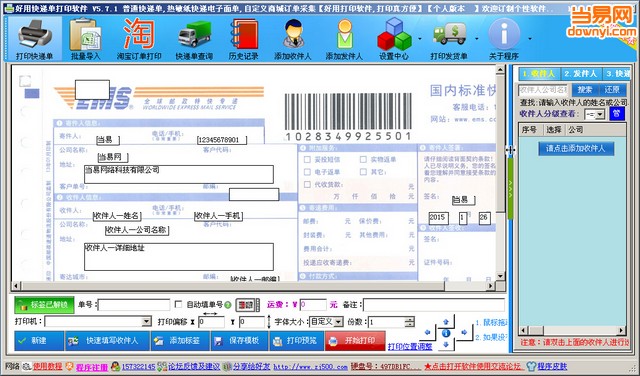Focus the 运费 amount field
The image size is (640, 376).
pyautogui.click(x=313, y=305)
